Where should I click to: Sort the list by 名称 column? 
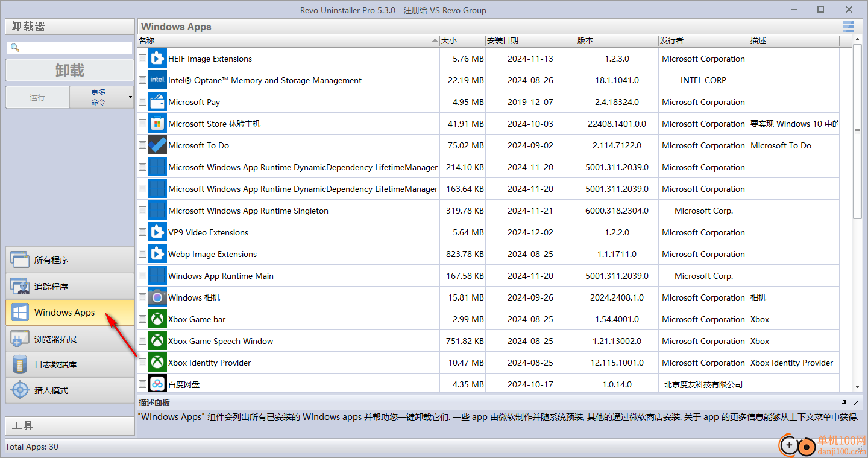pos(288,40)
